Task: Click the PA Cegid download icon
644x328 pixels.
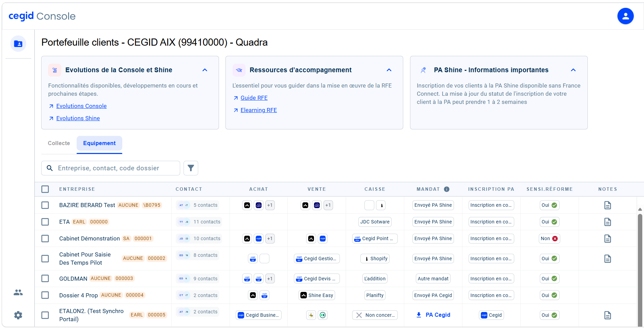Action: [x=419, y=315]
